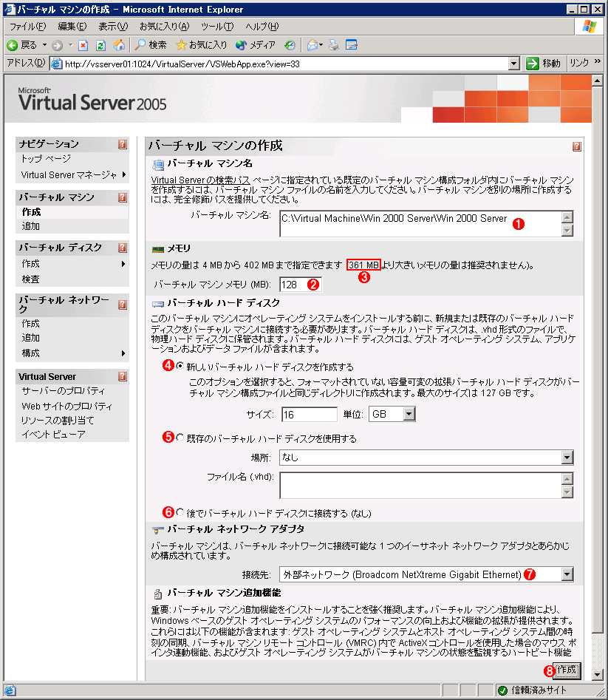
Task: Click the History toolbar icon
Action: [x=290, y=45]
